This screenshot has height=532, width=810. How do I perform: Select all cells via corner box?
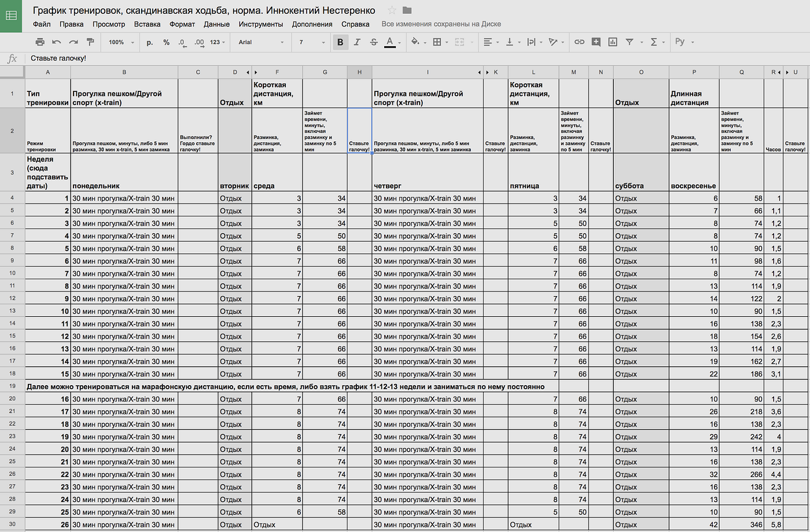coord(12,72)
